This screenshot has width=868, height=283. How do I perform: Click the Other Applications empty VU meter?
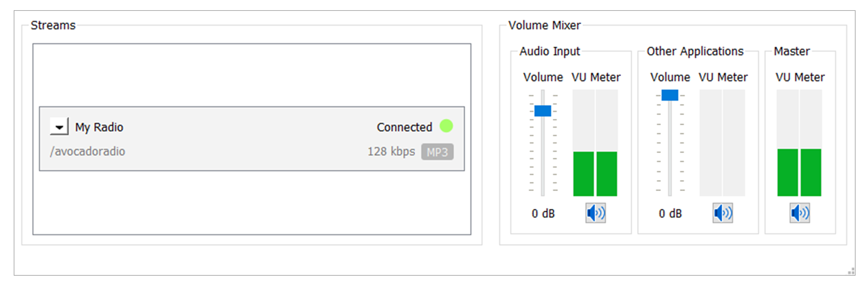point(722,143)
